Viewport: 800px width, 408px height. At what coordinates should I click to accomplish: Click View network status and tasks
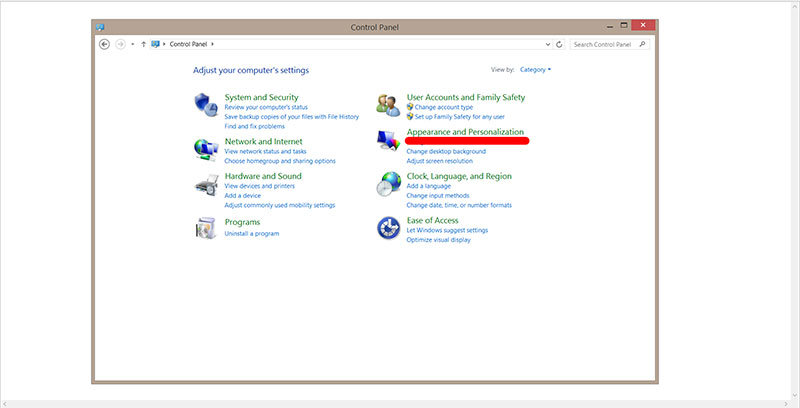click(265, 151)
